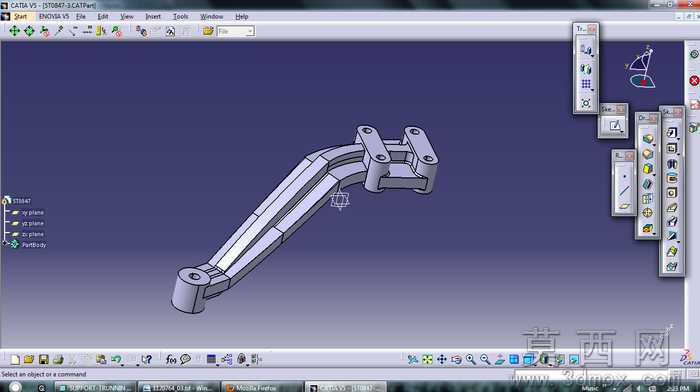
Task: Select ST0847 root node in tree
Action: [x=21, y=201]
